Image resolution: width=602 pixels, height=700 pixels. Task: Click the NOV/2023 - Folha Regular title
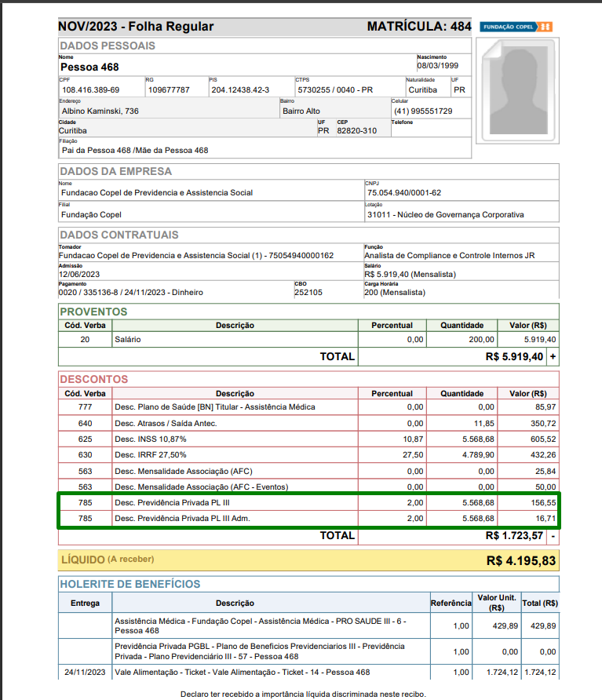pyautogui.click(x=136, y=27)
